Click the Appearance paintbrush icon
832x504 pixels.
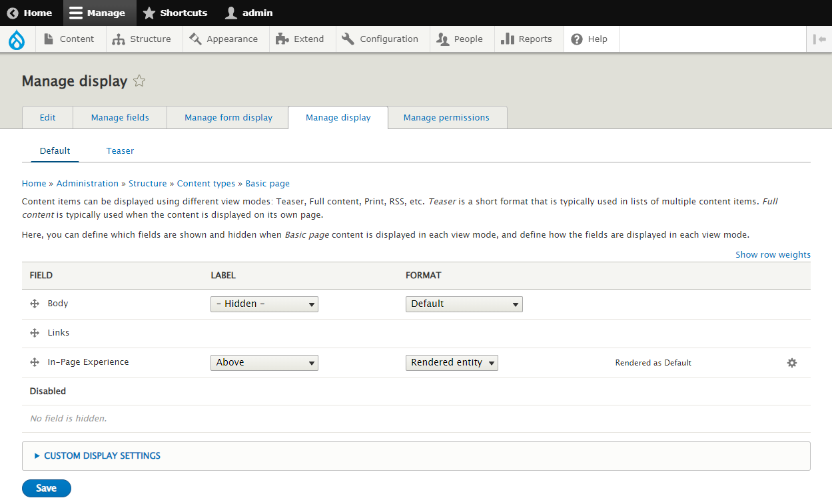pyautogui.click(x=195, y=39)
